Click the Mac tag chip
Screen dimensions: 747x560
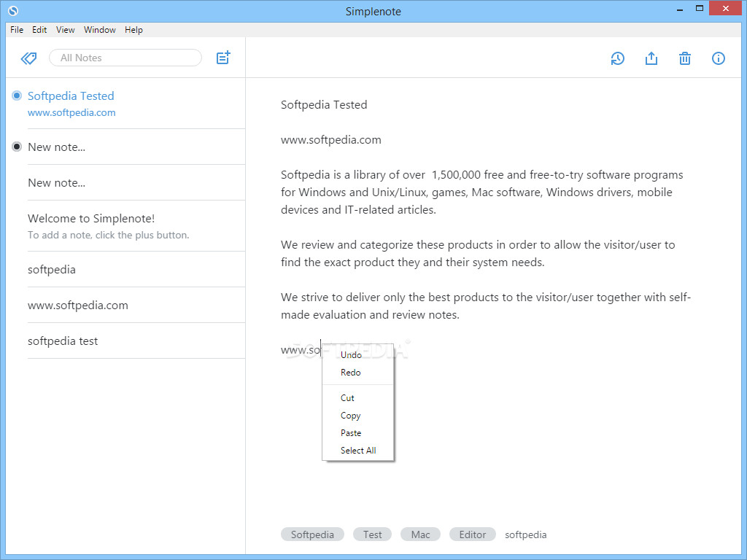[420, 534]
